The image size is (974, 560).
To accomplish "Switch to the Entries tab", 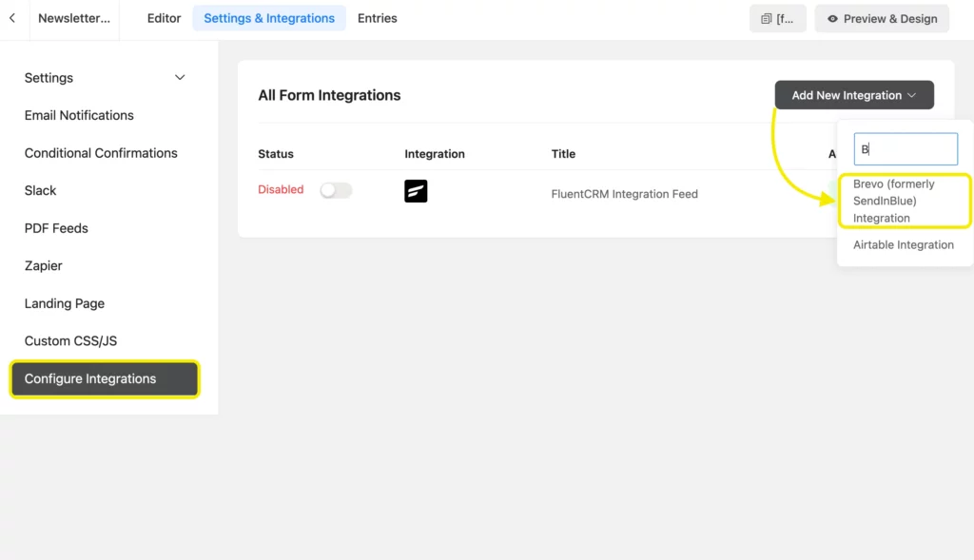I will 377,18.
